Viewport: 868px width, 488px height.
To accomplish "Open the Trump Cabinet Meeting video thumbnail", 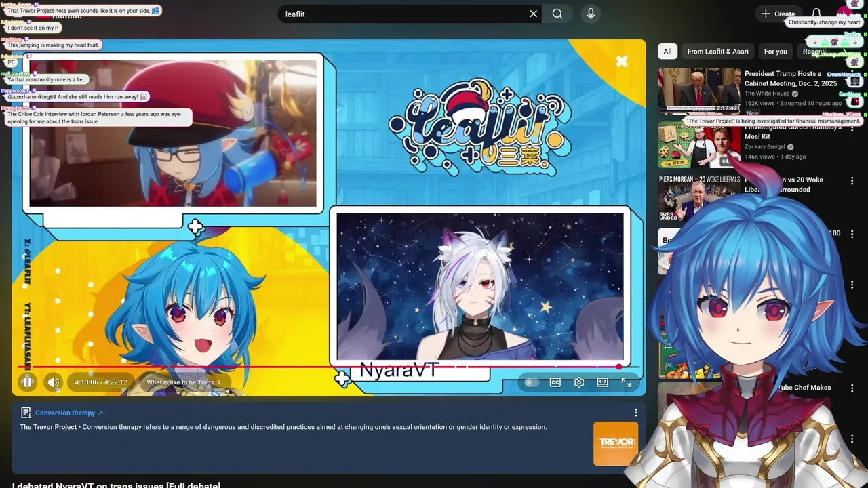I will tap(698, 91).
